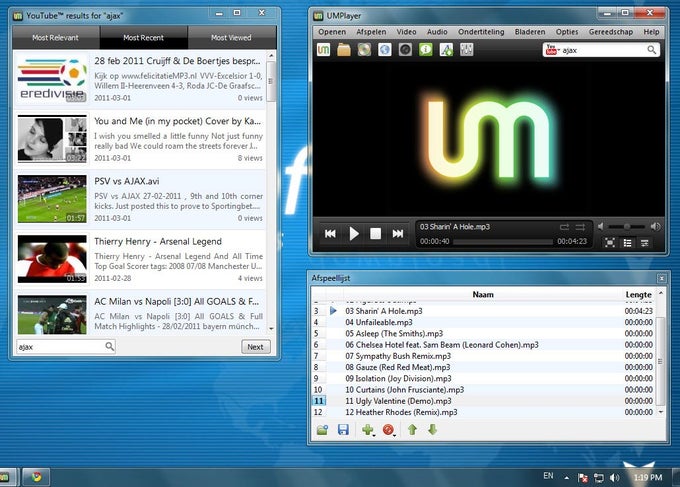Image resolution: width=680 pixels, height=487 pixels.
Task: Switch to Most Relevant tab
Action: [56, 37]
